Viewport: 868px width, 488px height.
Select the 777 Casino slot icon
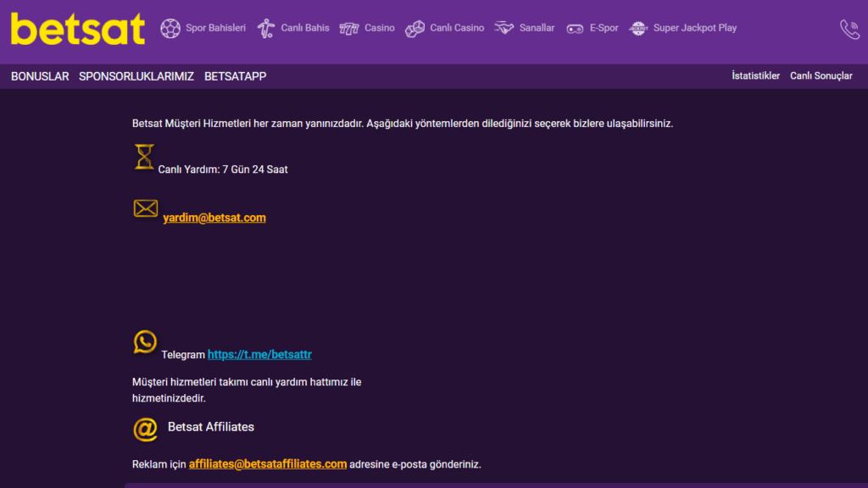point(348,28)
